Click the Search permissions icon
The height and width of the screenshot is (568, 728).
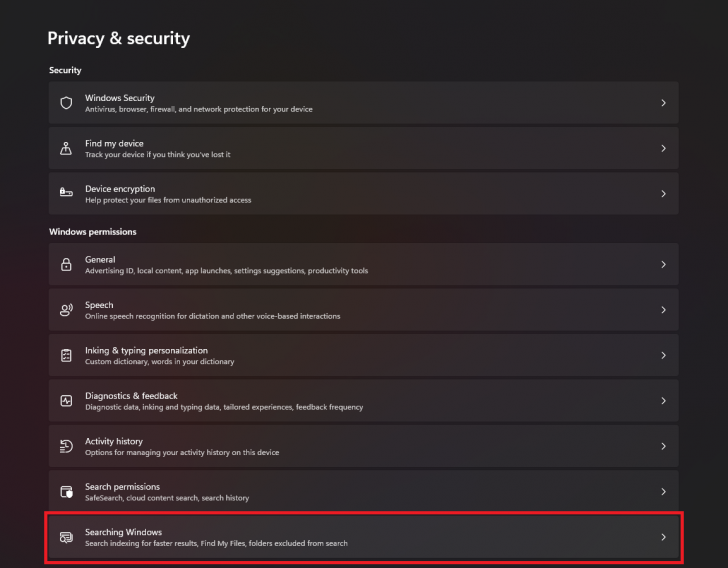tap(66, 492)
